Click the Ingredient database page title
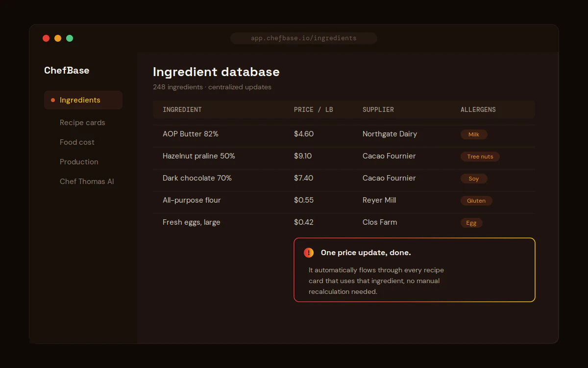 pos(216,72)
